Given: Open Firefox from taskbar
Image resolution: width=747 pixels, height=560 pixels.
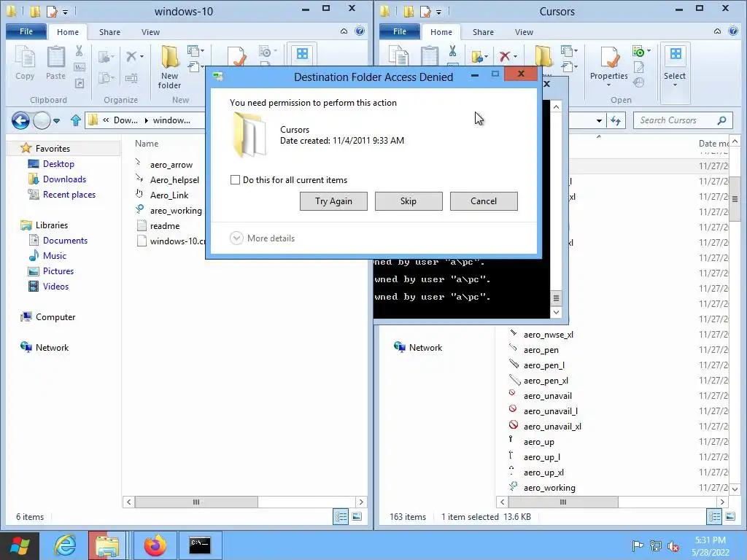Looking at the screenshot, I should pos(155,545).
